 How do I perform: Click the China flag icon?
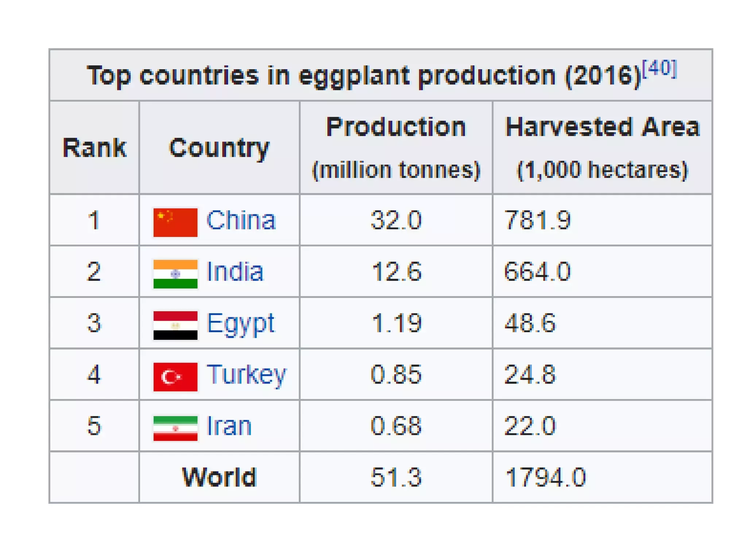point(175,222)
